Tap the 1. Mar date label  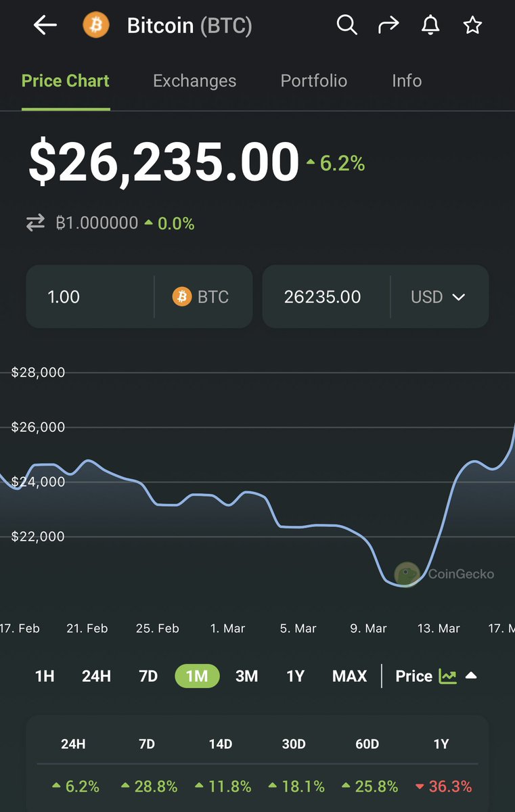pyautogui.click(x=227, y=628)
